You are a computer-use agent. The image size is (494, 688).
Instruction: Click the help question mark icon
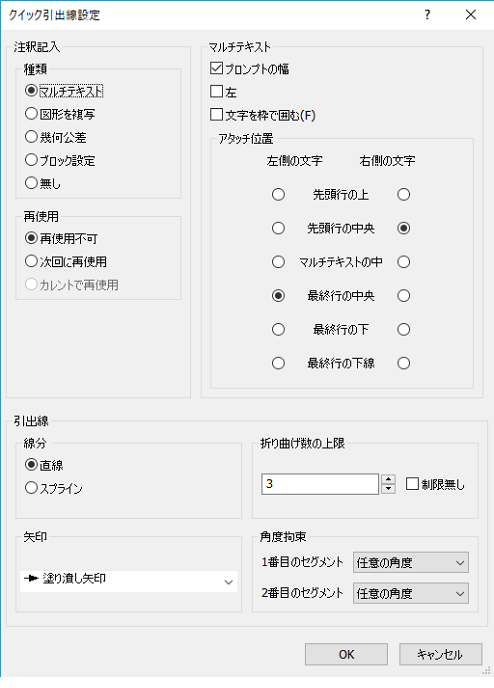click(x=427, y=15)
